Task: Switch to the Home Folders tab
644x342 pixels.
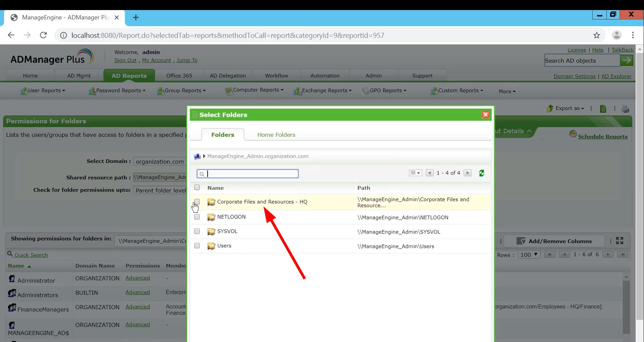Action: (276, 135)
